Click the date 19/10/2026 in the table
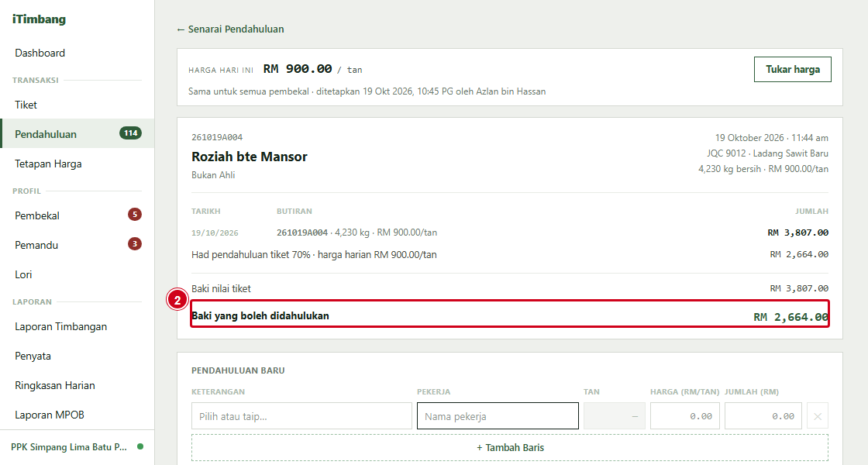This screenshot has height=465, width=868. click(215, 233)
